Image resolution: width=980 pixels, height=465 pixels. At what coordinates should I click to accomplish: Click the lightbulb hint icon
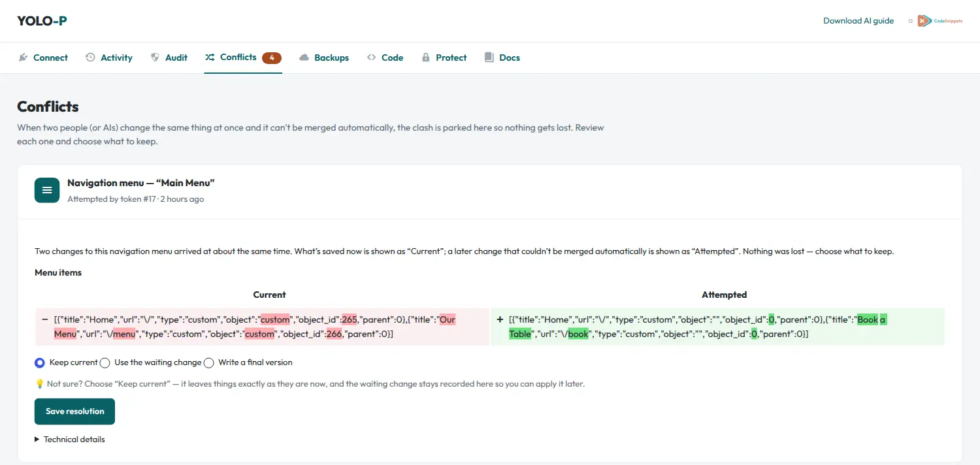[39, 384]
